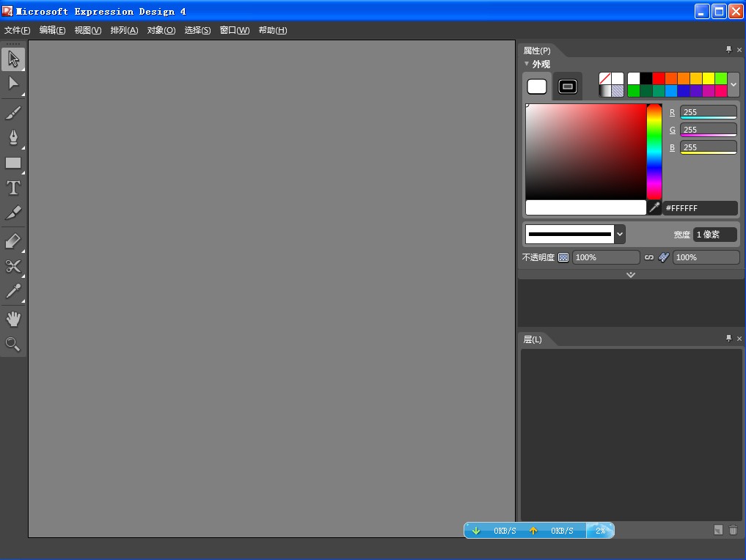The width and height of the screenshot is (746, 560).
Task: Expand the swatch library dropdown arrow
Action: point(734,84)
